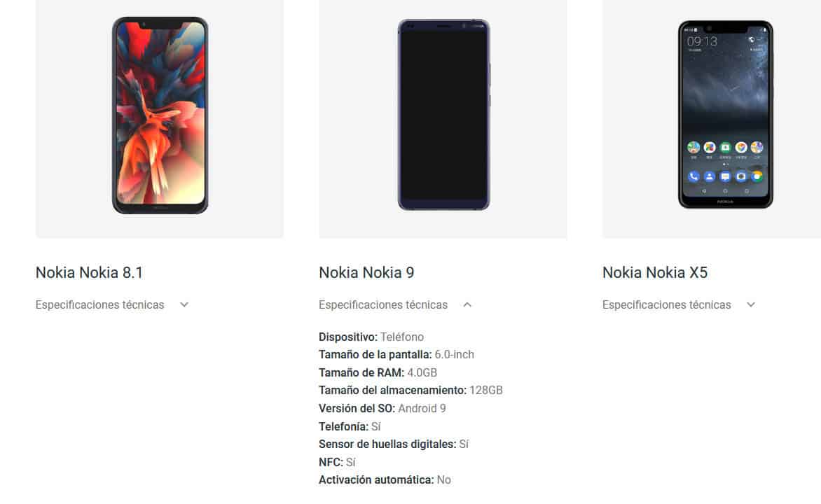This screenshot has height=504, width=821.
Task: Click the Tamaño de RAM 4.0GB entry
Action: pos(378,372)
